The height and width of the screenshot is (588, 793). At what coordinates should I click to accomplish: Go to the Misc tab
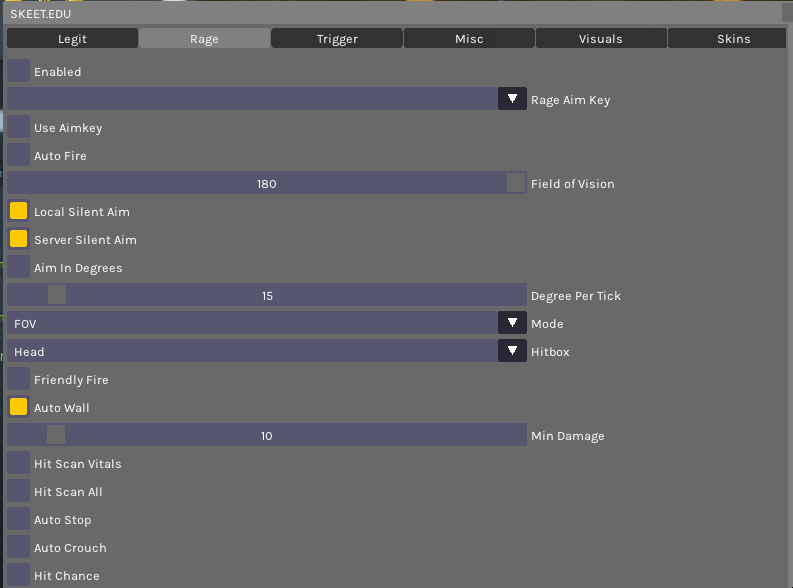[469, 39]
